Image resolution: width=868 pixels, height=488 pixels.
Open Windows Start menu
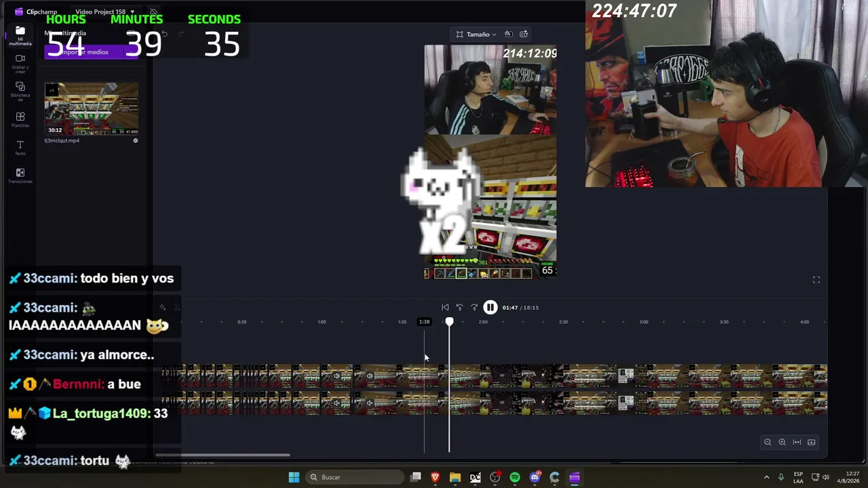pos(294,477)
